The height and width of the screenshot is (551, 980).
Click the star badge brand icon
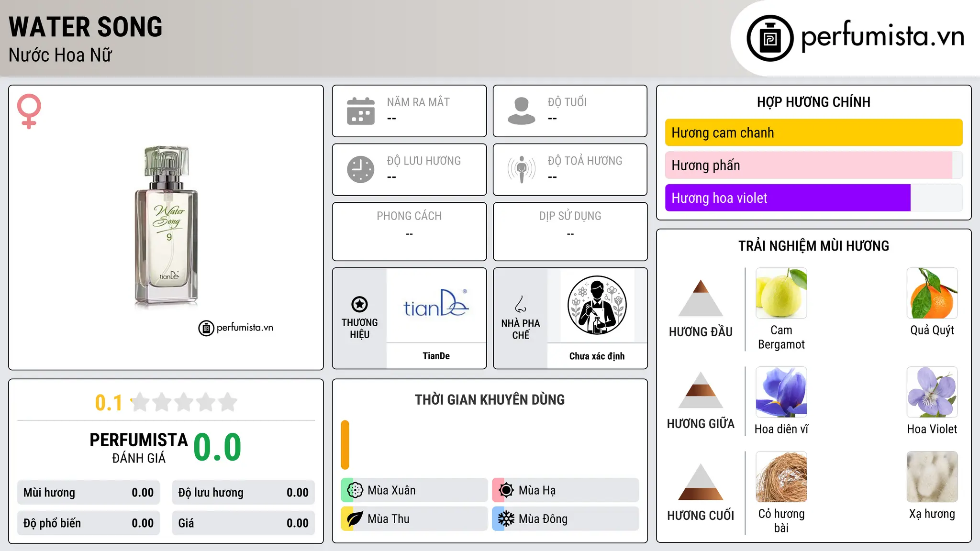(x=359, y=304)
